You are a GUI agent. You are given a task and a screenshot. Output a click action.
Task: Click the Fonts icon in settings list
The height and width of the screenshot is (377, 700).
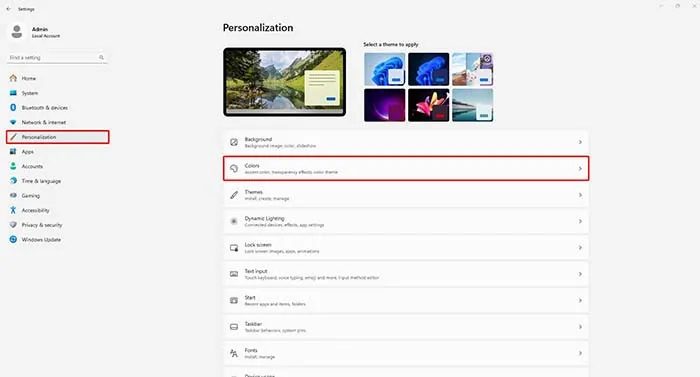pyautogui.click(x=234, y=353)
